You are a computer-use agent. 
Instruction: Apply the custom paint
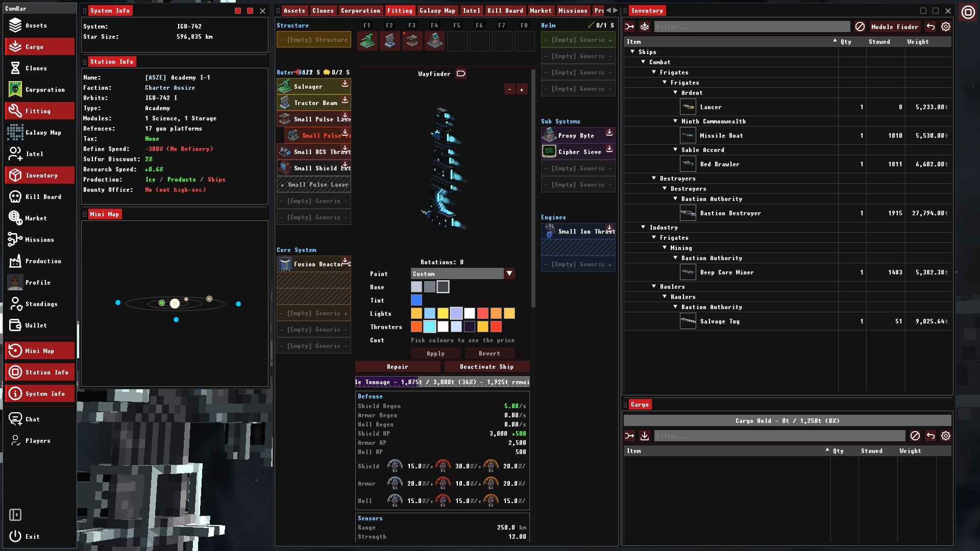[435, 353]
